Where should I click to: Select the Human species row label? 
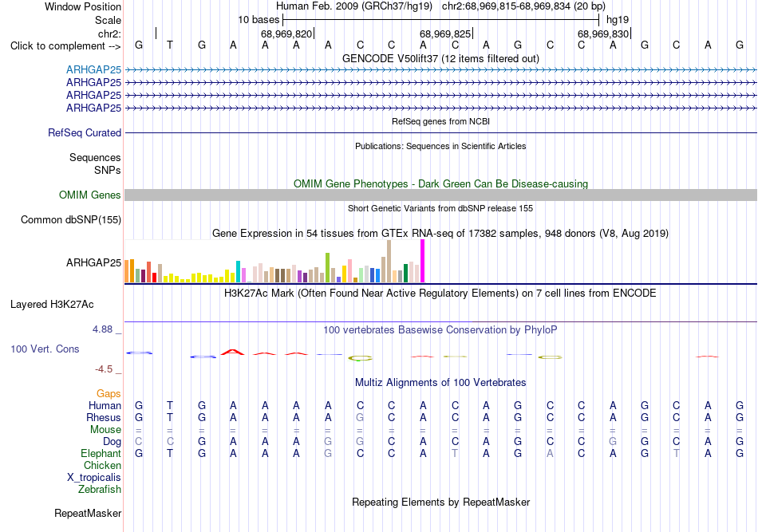(105, 405)
